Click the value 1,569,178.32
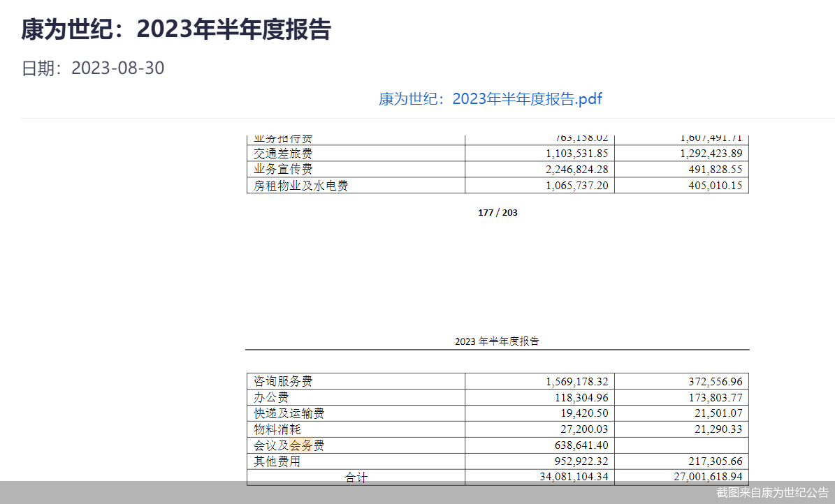 pos(576,382)
